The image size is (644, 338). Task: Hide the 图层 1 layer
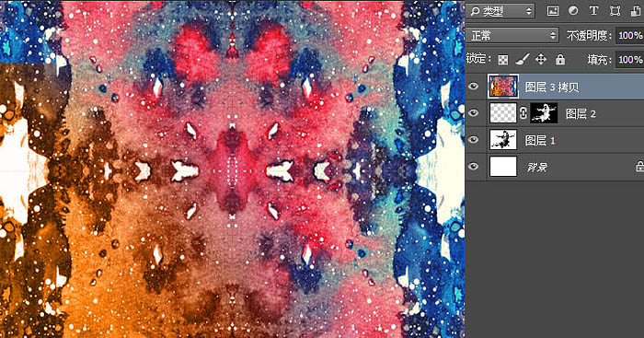pos(474,140)
